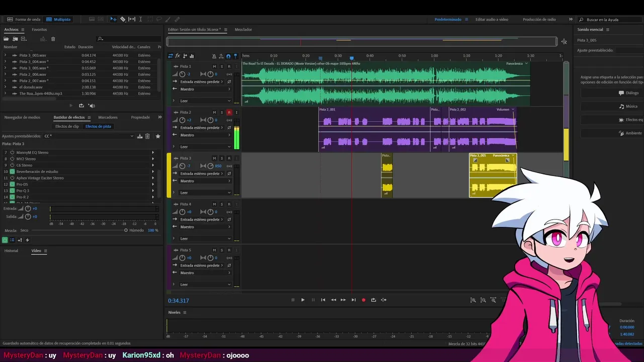Click the list view icon at rack bottom
This screenshot has width=644, height=362.
(12, 240)
